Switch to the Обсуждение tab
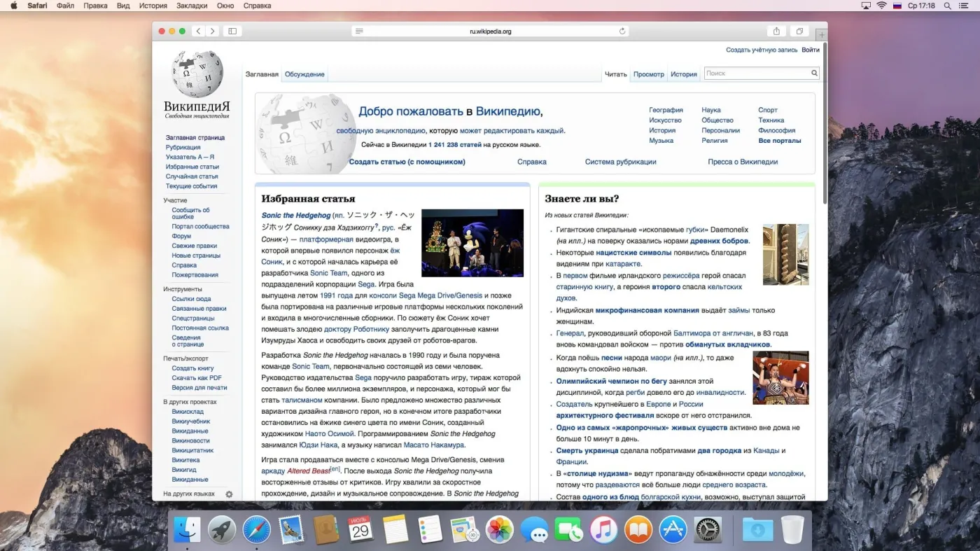 pyautogui.click(x=304, y=74)
